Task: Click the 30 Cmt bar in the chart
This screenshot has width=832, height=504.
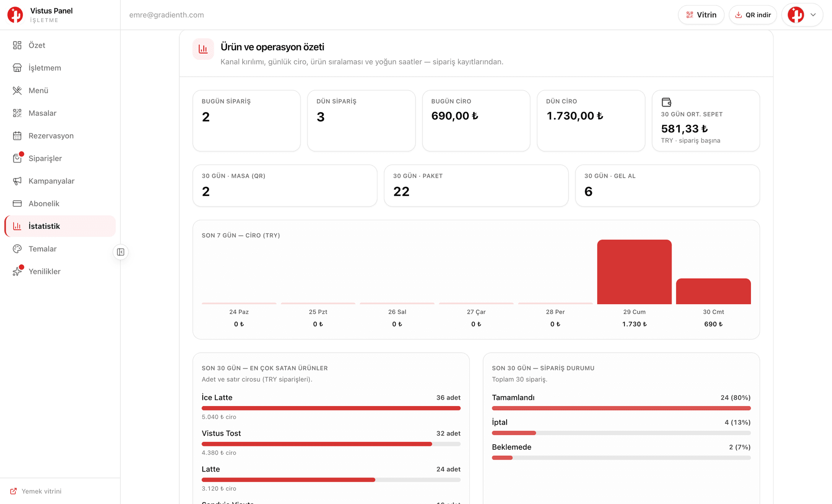Action: coord(713,291)
